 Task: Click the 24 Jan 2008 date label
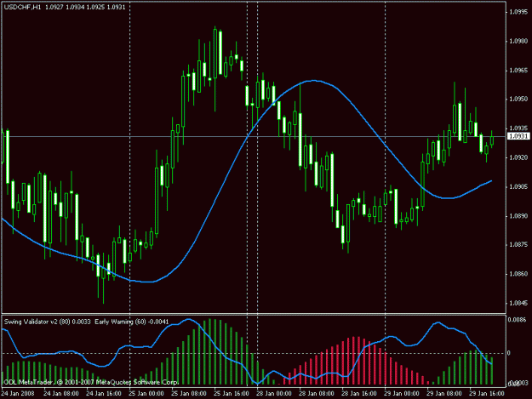tap(18, 394)
